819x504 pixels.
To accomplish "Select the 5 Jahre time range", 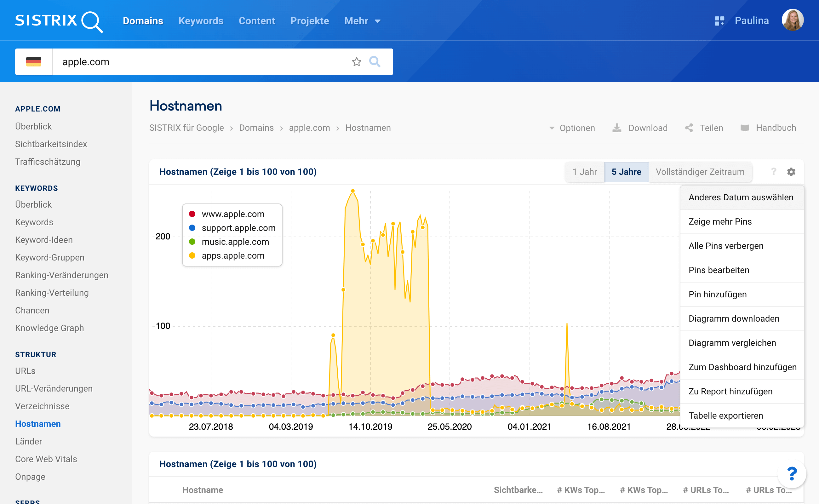I will [x=626, y=172].
